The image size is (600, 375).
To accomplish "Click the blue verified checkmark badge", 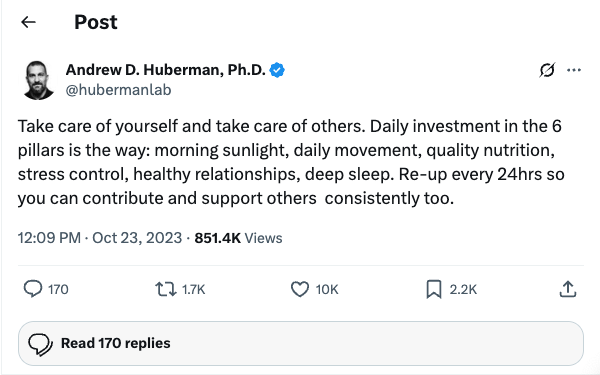I will (x=277, y=70).
